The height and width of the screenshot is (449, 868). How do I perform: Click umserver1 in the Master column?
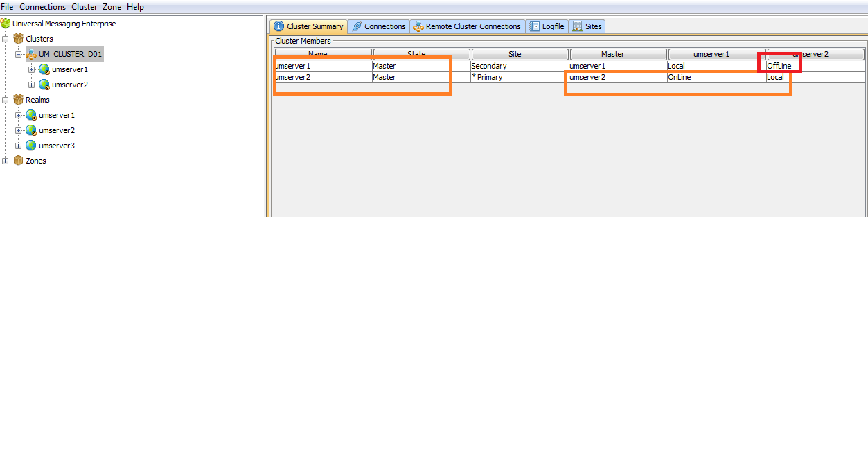pos(618,66)
